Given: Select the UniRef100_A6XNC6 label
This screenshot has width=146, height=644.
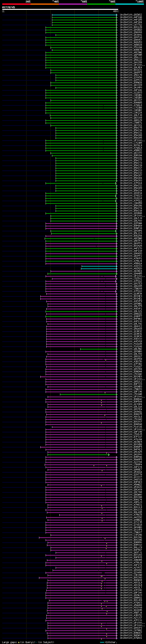Looking at the screenshot, I should [x=131, y=271].
